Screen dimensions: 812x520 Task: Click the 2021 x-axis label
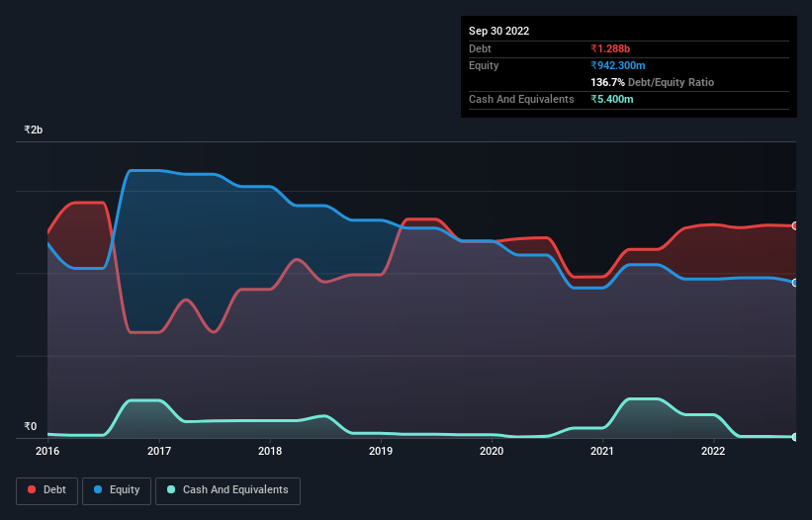tap(602, 451)
